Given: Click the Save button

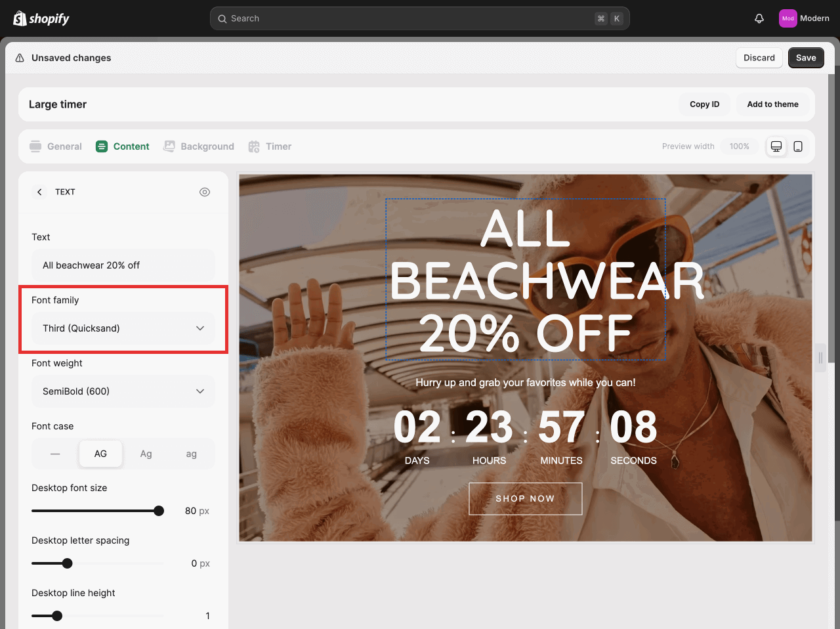Looking at the screenshot, I should [805, 58].
